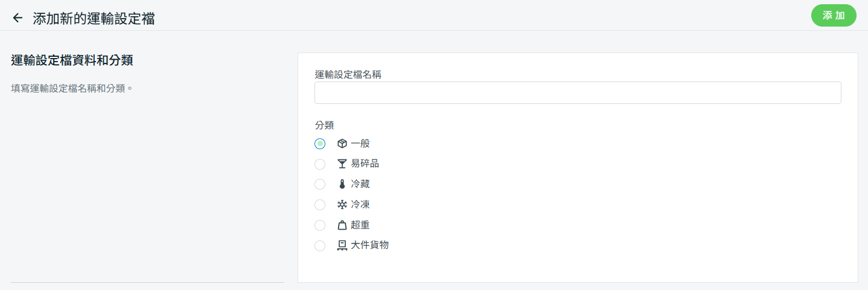Click the 冷凍 category label text

(x=360, y=205)
